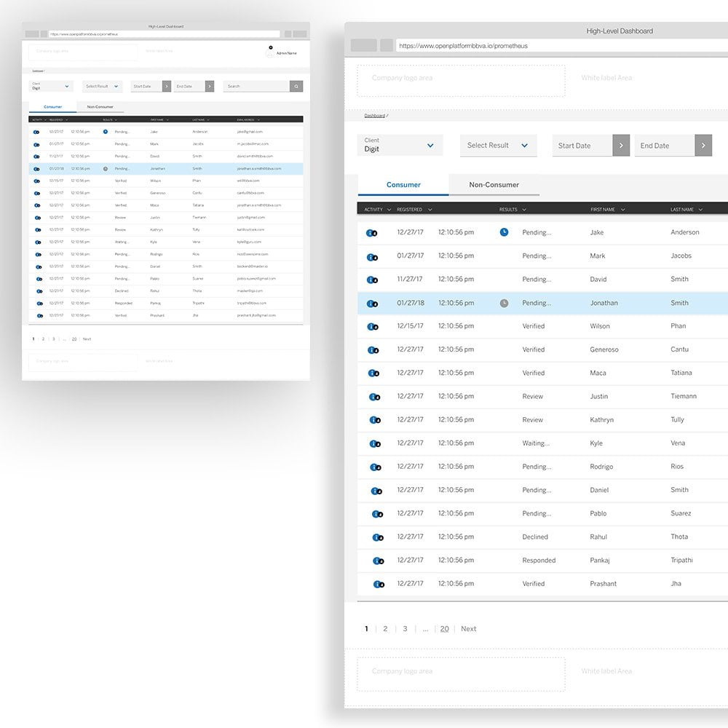This screenshot has height=728, width=728.
Task: Click Rahul Thota's activity icon in the large dashboard
Action: click(x=377, y=537)
